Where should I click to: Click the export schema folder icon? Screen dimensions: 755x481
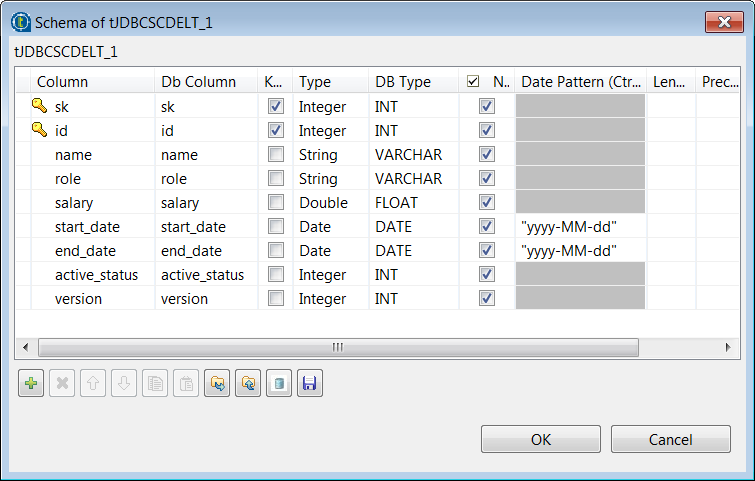click(x=248, y=385)
